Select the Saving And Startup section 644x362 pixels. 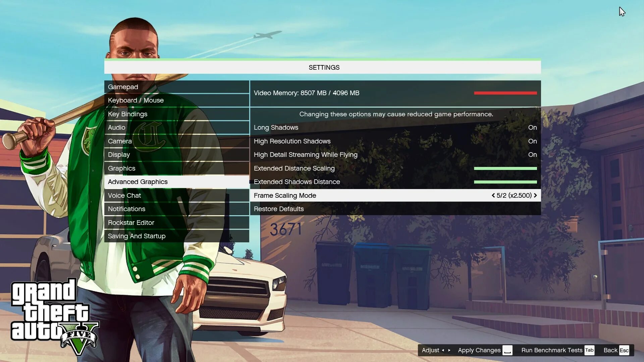(137, 236)
